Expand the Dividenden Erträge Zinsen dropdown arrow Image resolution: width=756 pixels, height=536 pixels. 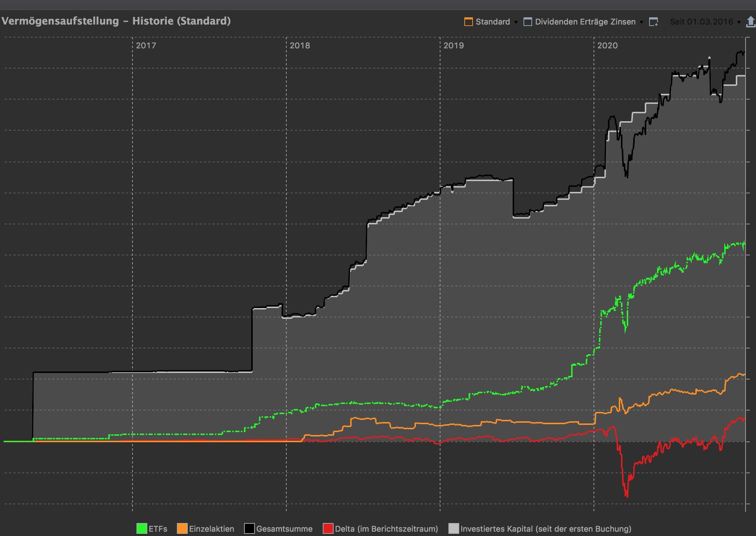click(641, 22)
